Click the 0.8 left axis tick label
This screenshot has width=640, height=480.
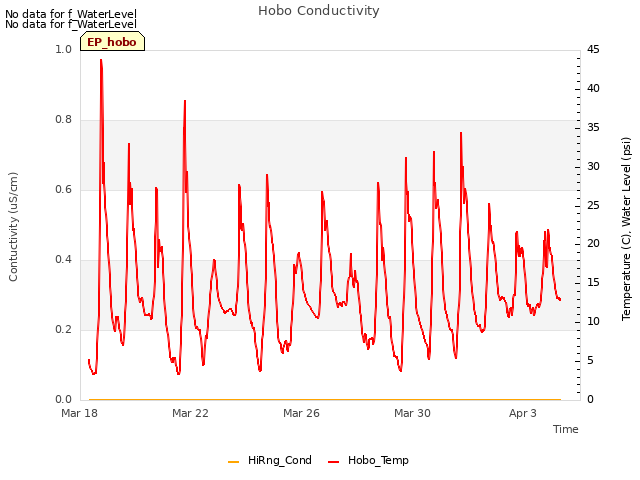tap(64, 120)
